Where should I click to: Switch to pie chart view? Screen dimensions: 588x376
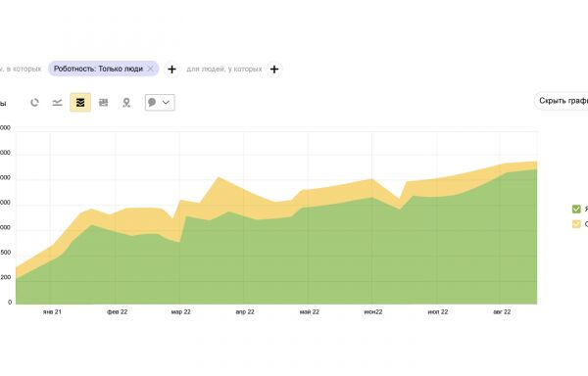pos(34,102)
